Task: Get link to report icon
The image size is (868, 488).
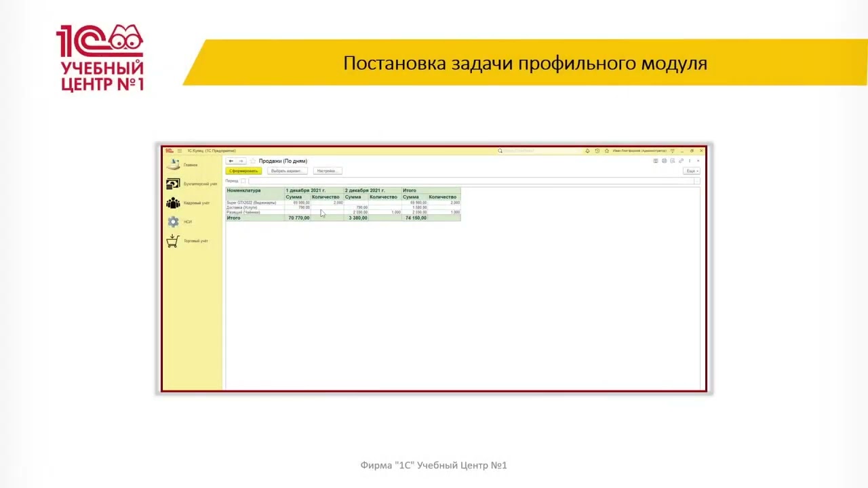Action: tap(681, 161)
